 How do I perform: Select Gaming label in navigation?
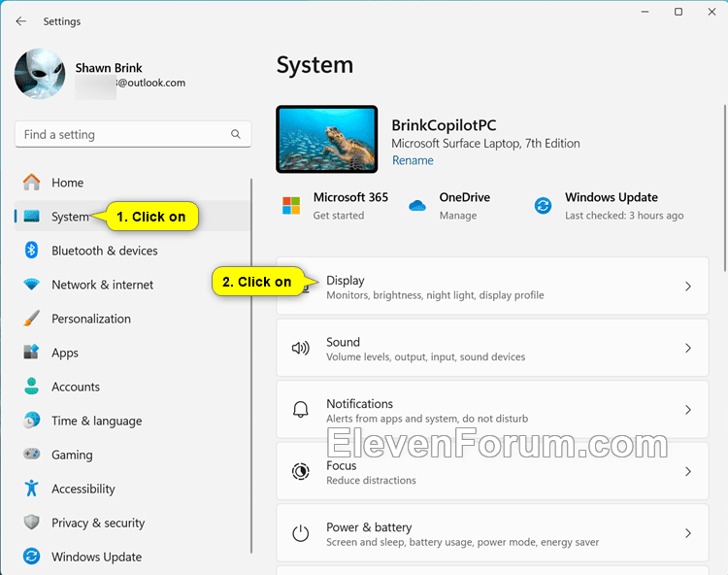pos(72,456)
